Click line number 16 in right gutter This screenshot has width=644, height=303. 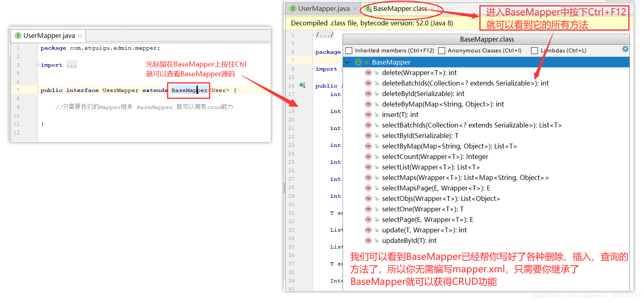291,86
